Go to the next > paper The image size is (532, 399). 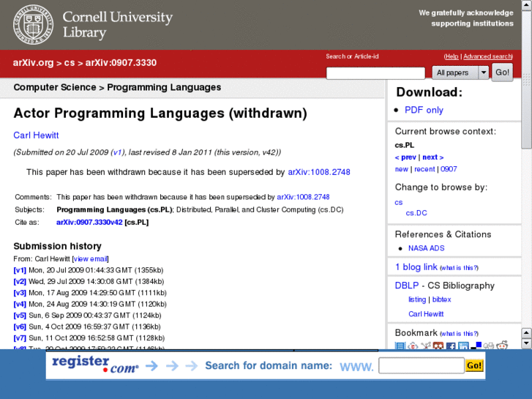[x=433, y=157]
